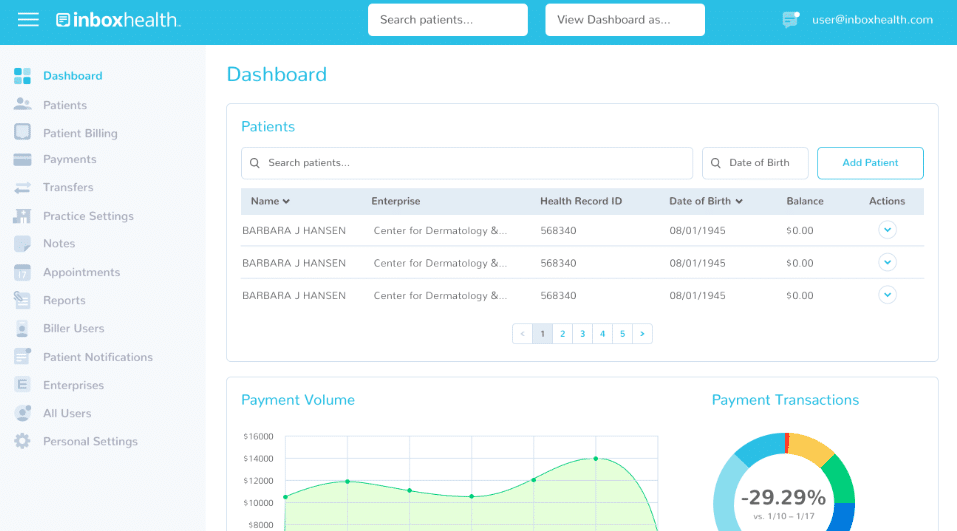This screenshot has width=957, height=531.
Task: Click the Enterprise column header
Action: click(x=395, y=201)
